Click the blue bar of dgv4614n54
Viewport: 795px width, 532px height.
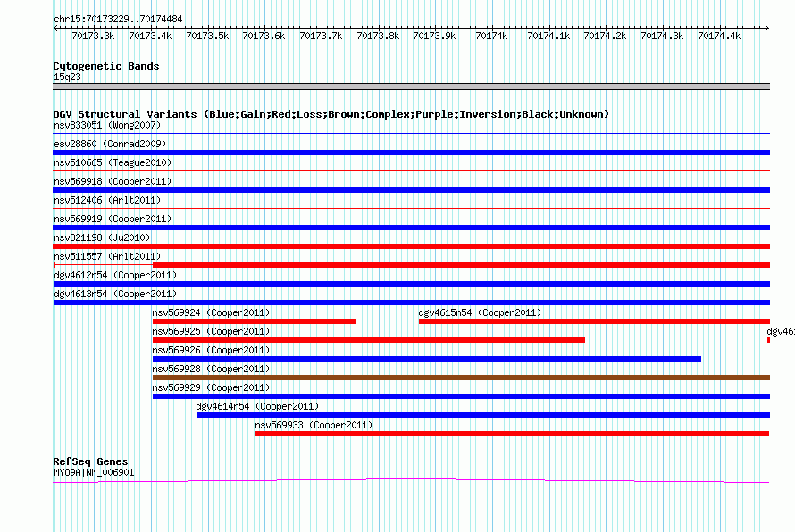[483, 415]
